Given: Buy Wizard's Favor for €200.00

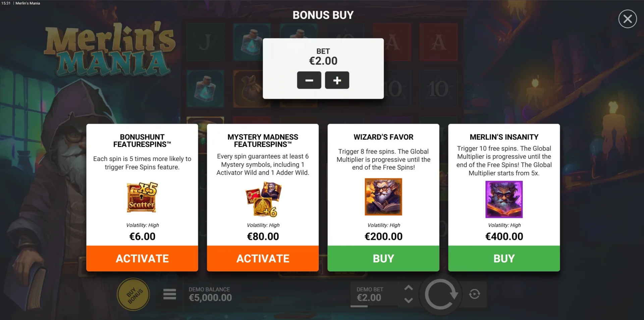Looking at the screenshot, I should [383, 258].
